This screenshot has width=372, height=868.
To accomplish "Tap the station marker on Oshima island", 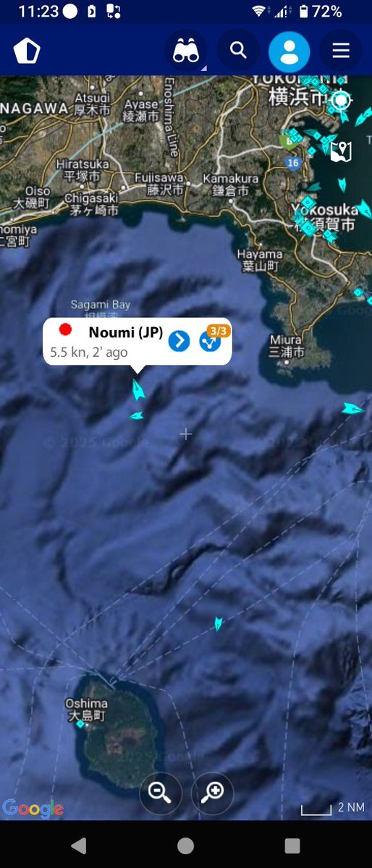I will pos(80,723).
